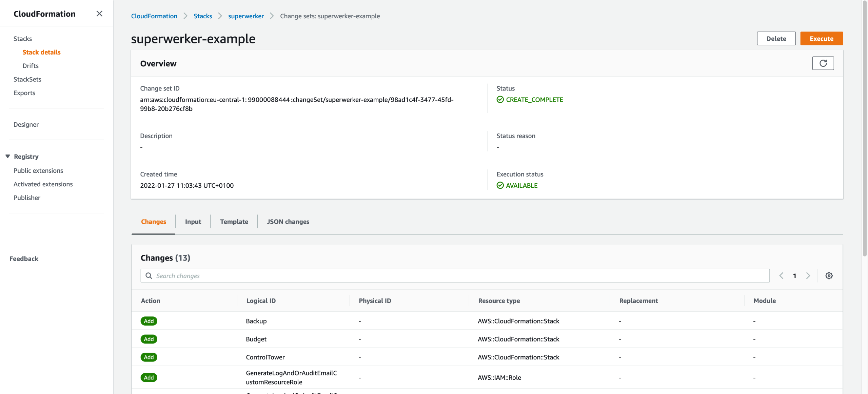
Task: Open the Feedback link
Action: pos(24,259)
